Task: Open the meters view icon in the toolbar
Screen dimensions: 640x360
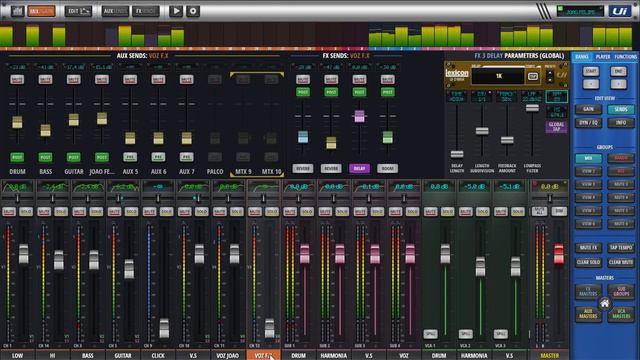Action: click(x=17, y=11)
